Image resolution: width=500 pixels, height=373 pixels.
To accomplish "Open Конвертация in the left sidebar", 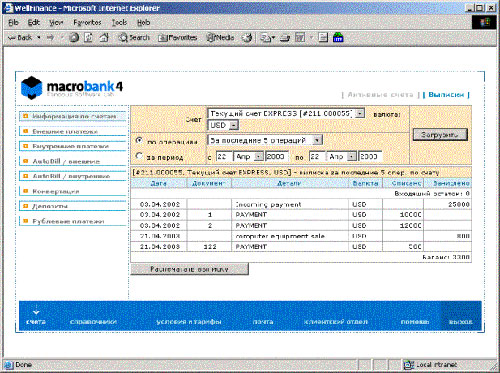I will 56,191.
